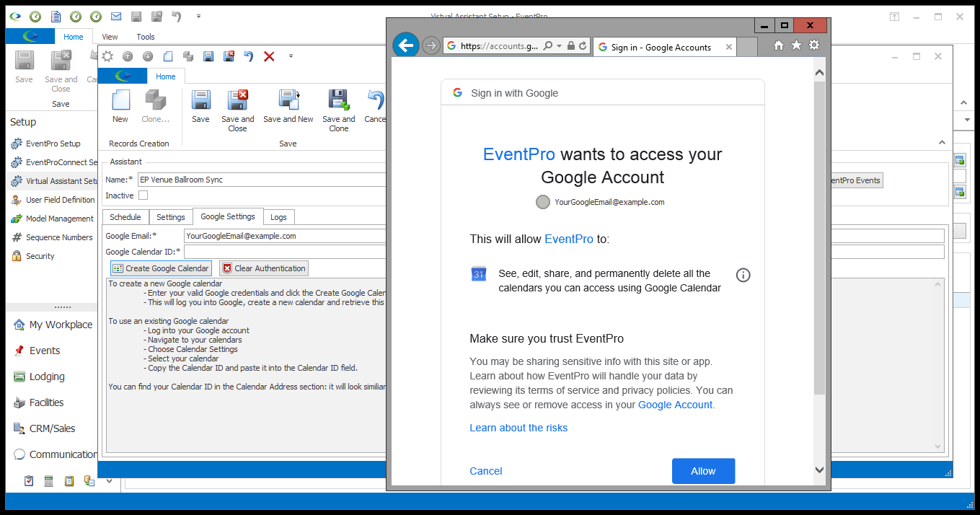Click the Allow button

point(703,471)
